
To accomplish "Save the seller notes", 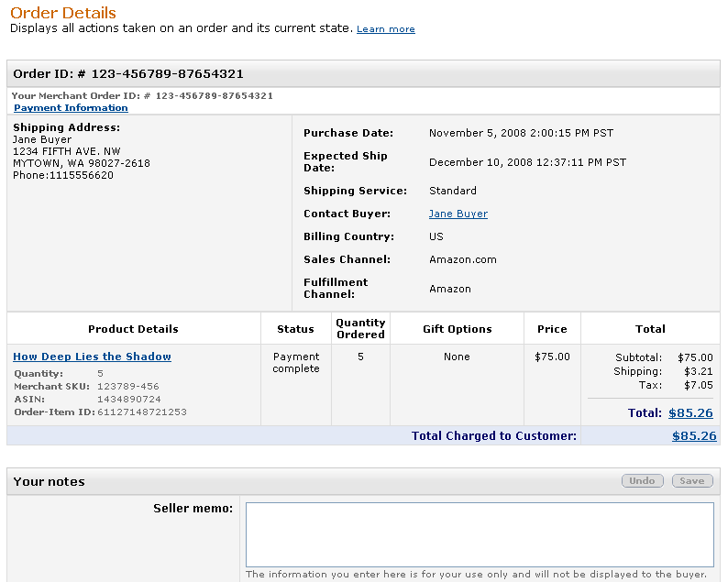I will (x=691, y=481).
